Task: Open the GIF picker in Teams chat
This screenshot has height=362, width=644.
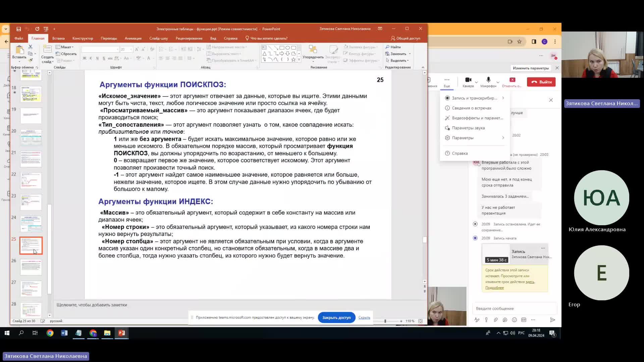Action: [x=524, y=320]
